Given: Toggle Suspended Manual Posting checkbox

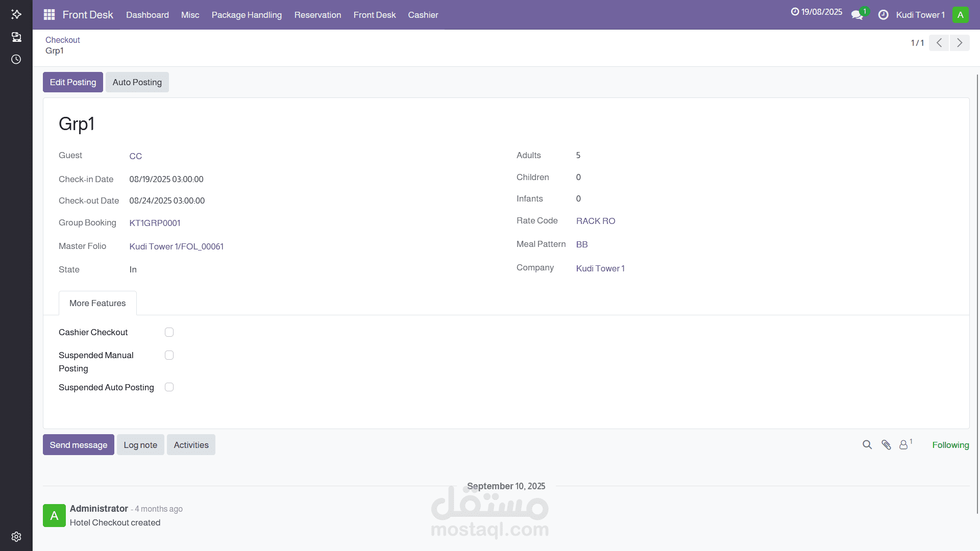Looking at the screenshot, I should pos(169,355).
